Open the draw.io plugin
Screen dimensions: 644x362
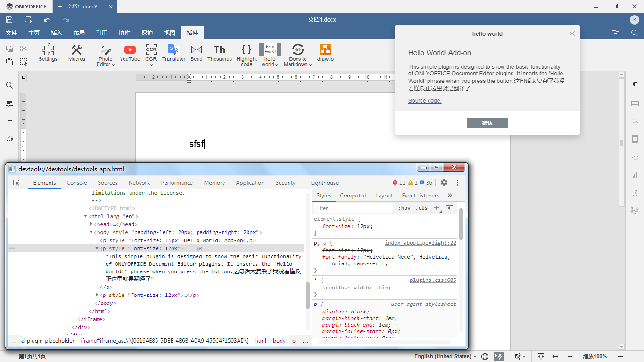point(325,53)
